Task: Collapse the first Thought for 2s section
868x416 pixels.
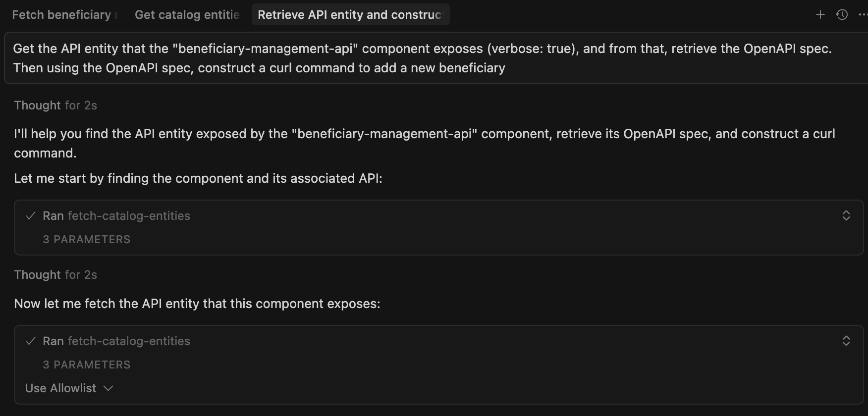Action: pos(55,105)
